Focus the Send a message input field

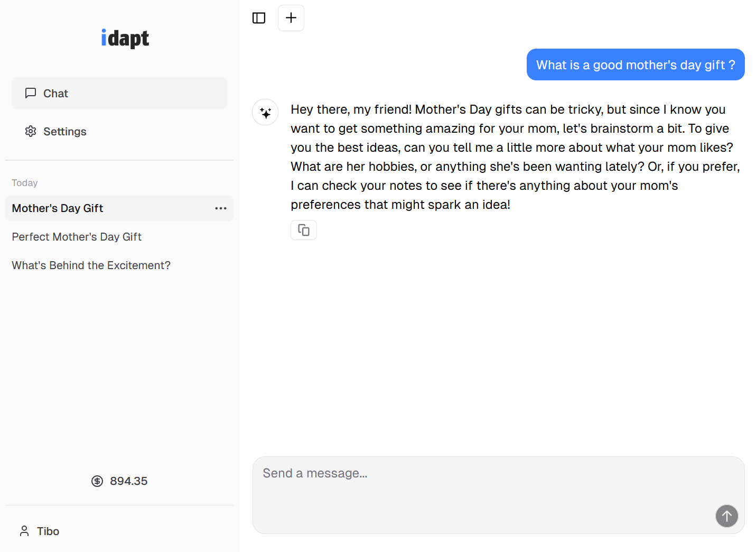tap(499, 495)
